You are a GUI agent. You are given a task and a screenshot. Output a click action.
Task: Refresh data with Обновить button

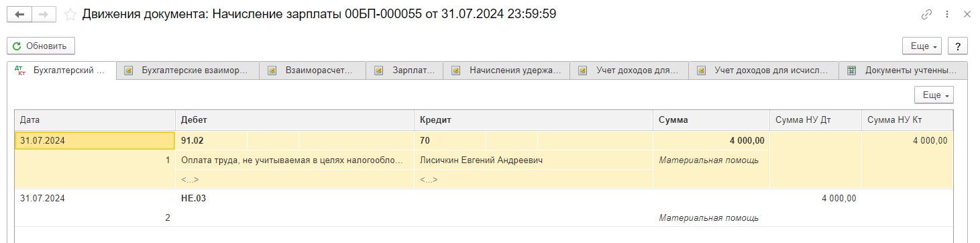(41, 46)
